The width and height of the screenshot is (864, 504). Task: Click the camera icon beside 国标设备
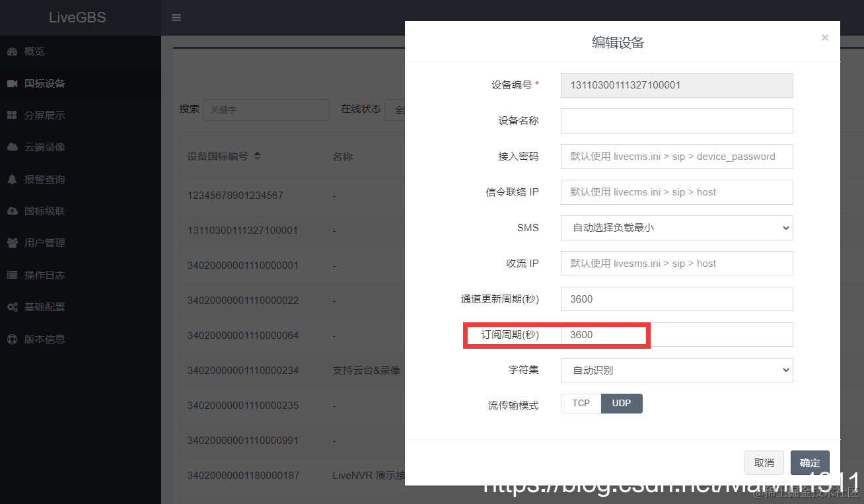(12, 83)
